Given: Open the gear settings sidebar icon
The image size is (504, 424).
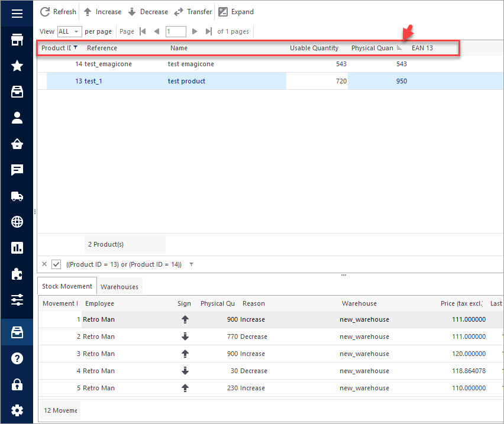Looking at the screenshot, I should [x=17, y=410].
